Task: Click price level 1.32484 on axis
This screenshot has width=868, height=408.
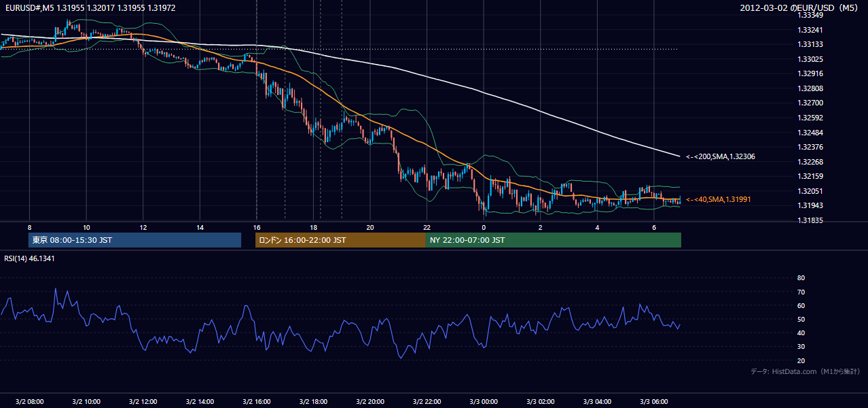Action: point(810,132)
